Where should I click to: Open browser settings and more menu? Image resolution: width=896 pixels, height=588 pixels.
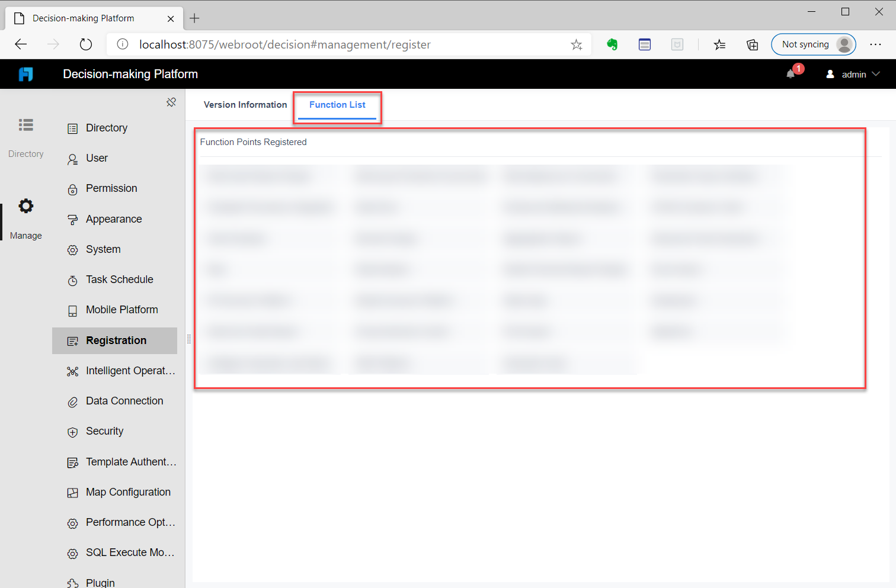[x=876, y=44]
